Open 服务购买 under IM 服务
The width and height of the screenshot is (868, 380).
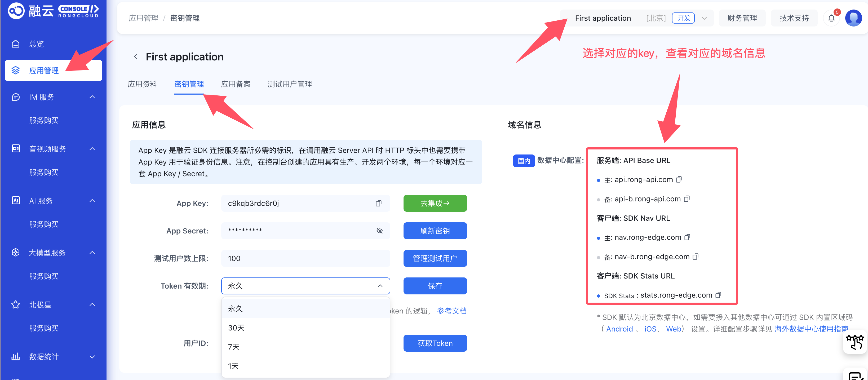click(x=44, y=120)
